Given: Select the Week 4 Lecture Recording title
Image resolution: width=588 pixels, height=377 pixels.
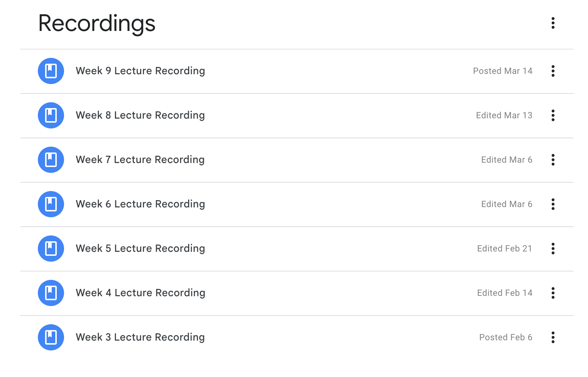Looking at the screenshot, I should tap(140, 293).
